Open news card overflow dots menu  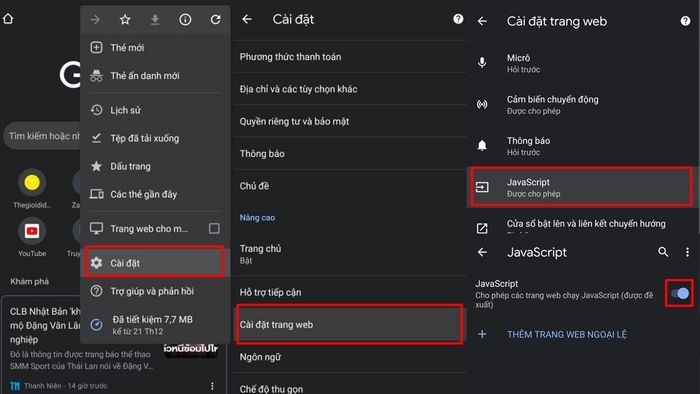coord(212,386)
